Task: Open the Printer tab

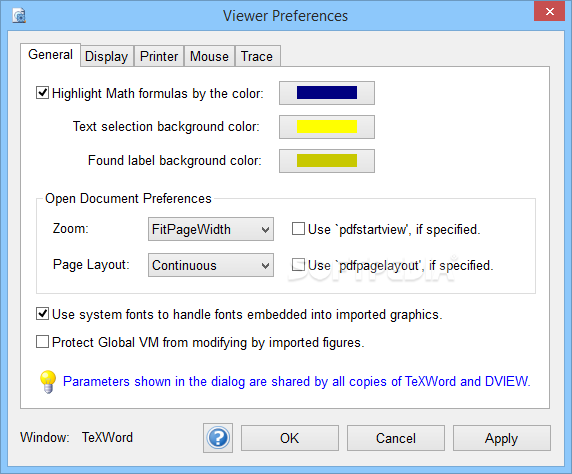Action: coord(159,56)
